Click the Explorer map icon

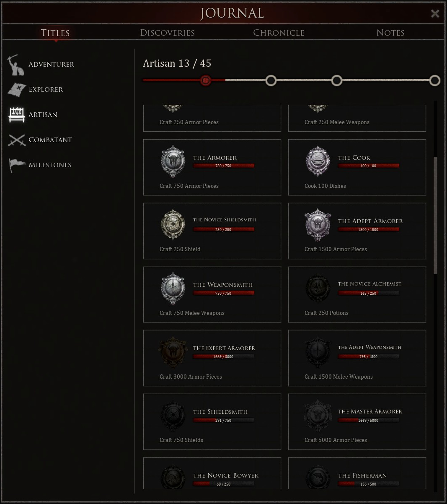tap(17, 89)
